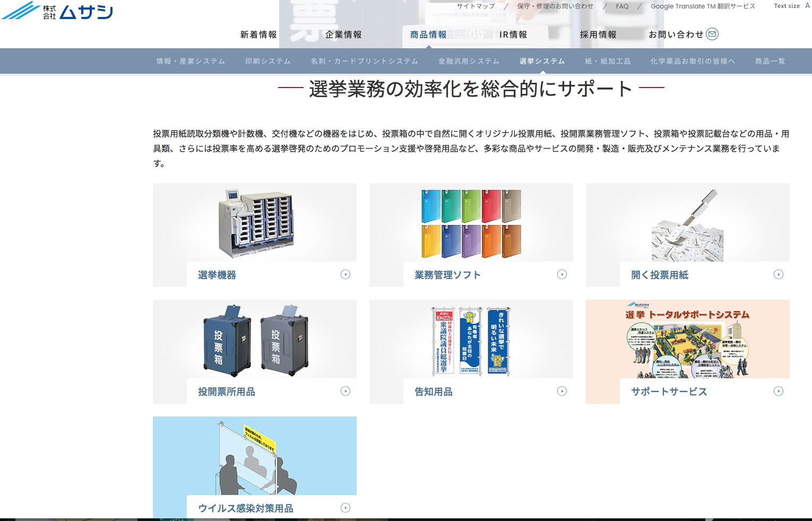Viewport: 812px width, 521px height.
Task: Click arrow icon on ウイルス感染対策用品 card
Action: point(345,508)
